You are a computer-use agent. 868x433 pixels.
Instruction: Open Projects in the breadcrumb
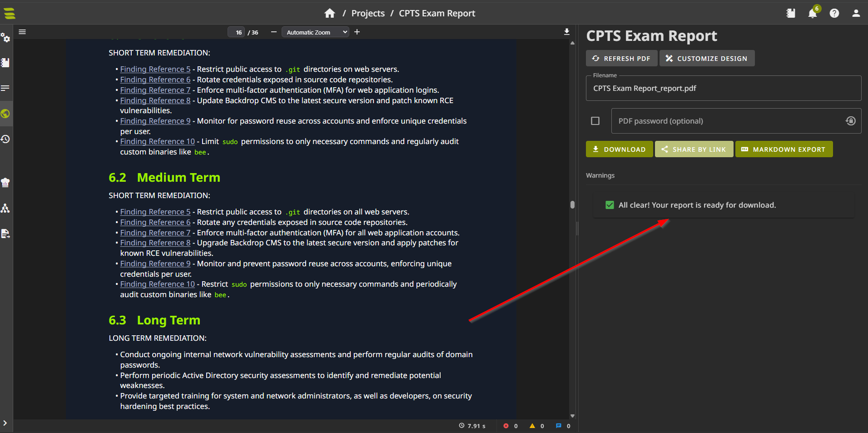coord(368,14)
